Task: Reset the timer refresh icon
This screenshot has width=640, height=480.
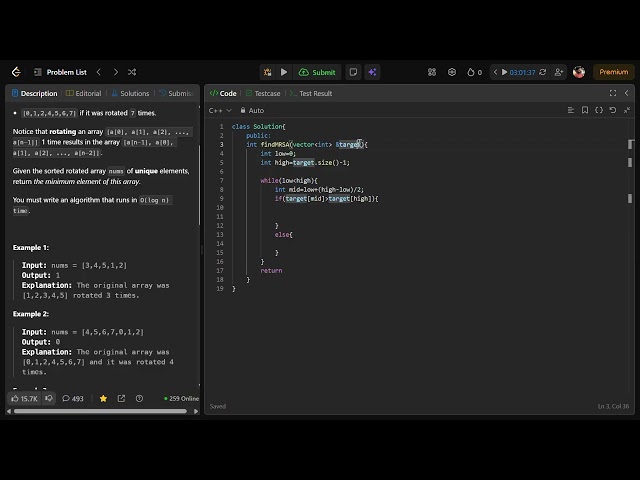Action: coord(542,72)
